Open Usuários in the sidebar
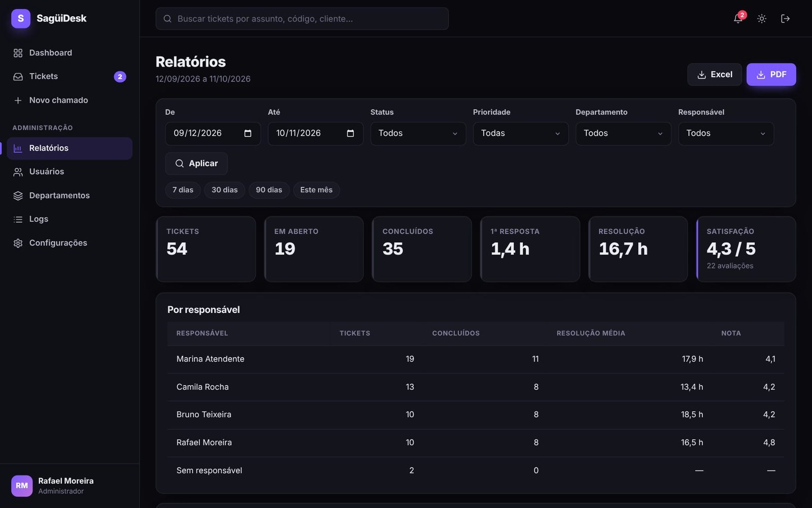The image size is (812, 508). pos(70,172)
